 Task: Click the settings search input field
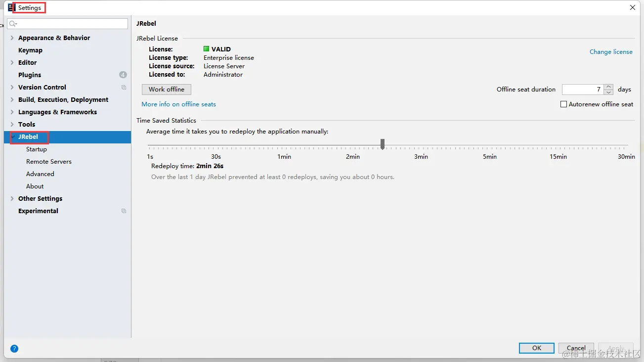(67, 24)
